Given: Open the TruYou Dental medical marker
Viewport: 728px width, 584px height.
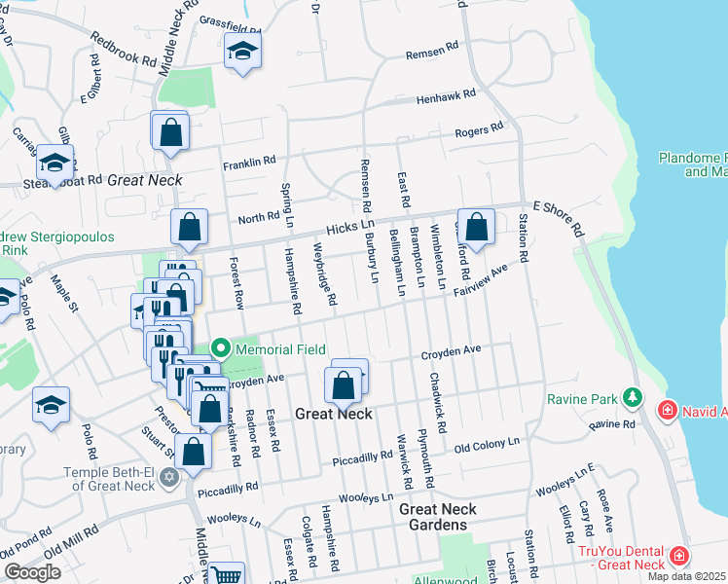Looking at the screenshot, I should [x=678, y=556].
